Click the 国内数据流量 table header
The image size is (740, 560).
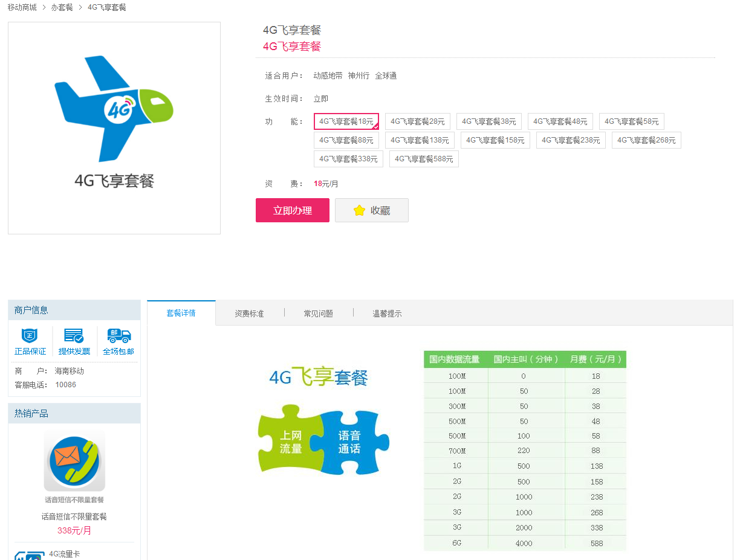[x=455, y=359]
